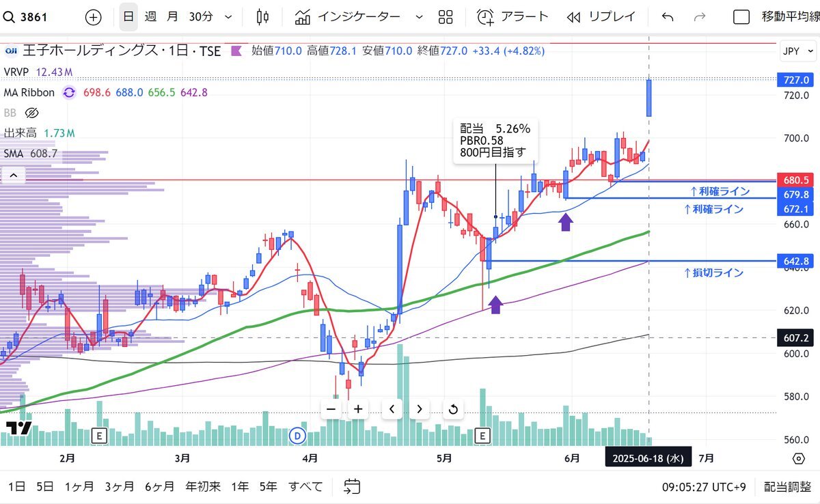Select the 1日 date range
The image size is (820, 504).
click(16, 486)
